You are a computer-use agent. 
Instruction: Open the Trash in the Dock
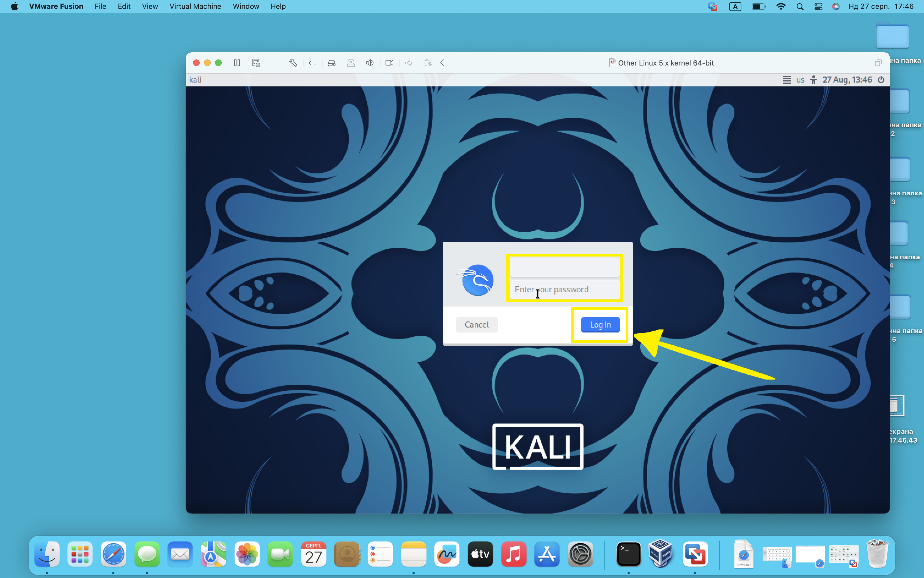[x=878, y=553]
